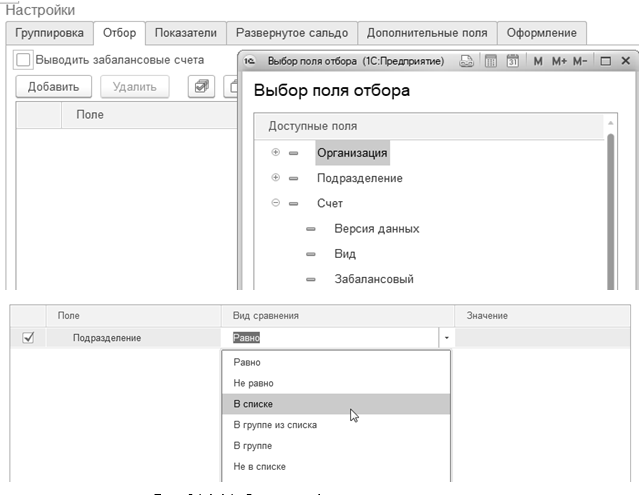
Task: Choose Не в списке option
Action: coord(336,467)
